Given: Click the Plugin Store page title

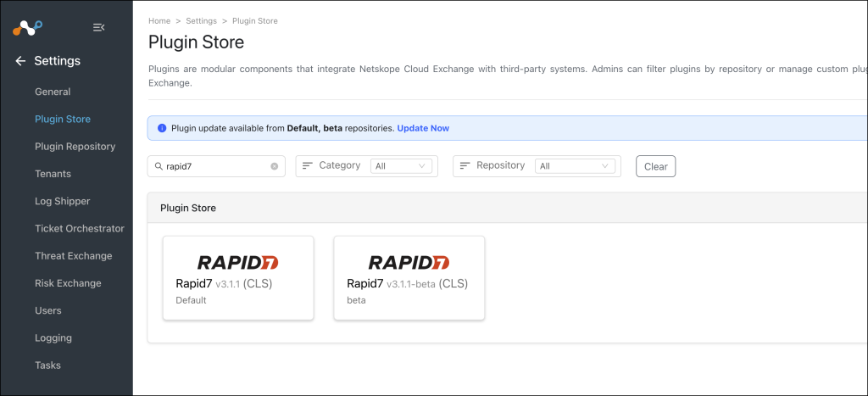Looking at the screenshot, I should [x=197, y=42].
